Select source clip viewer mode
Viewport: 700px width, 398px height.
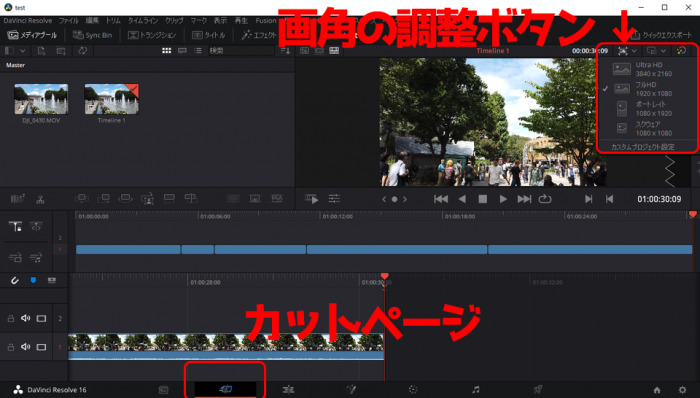(304, 51)
